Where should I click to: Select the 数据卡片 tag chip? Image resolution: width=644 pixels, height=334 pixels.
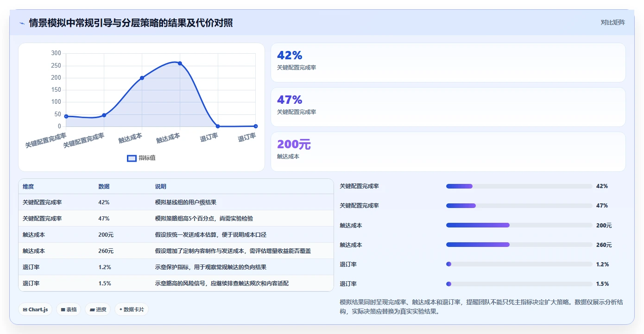pyautogui.click(x=132, y=309)
